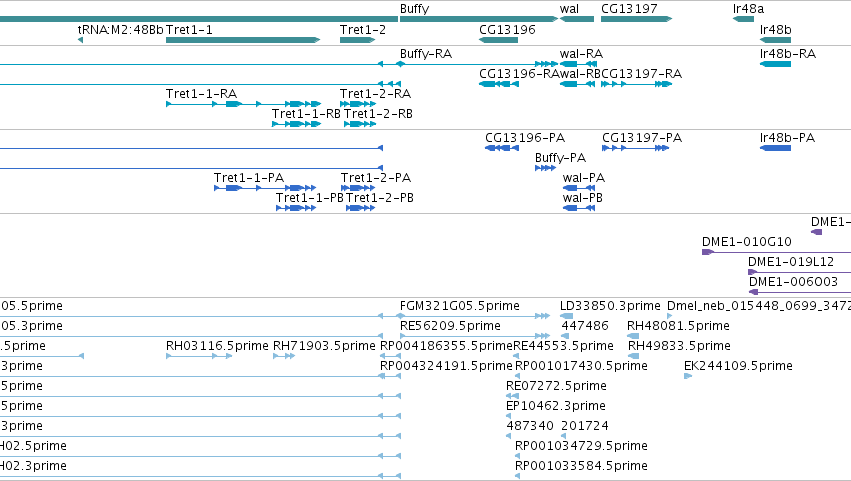
Task: Select the Tret1-1-RA transcript label
Action: click(201, 94)
